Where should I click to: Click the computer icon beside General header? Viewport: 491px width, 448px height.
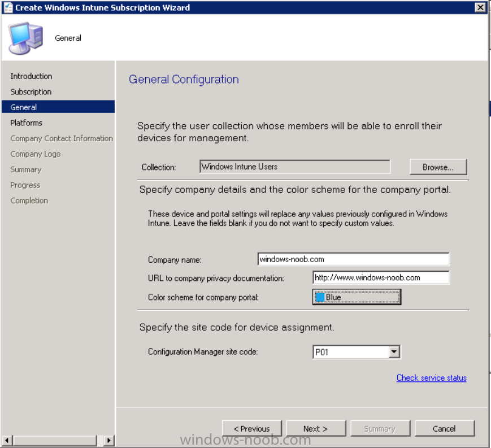(25, 38)
